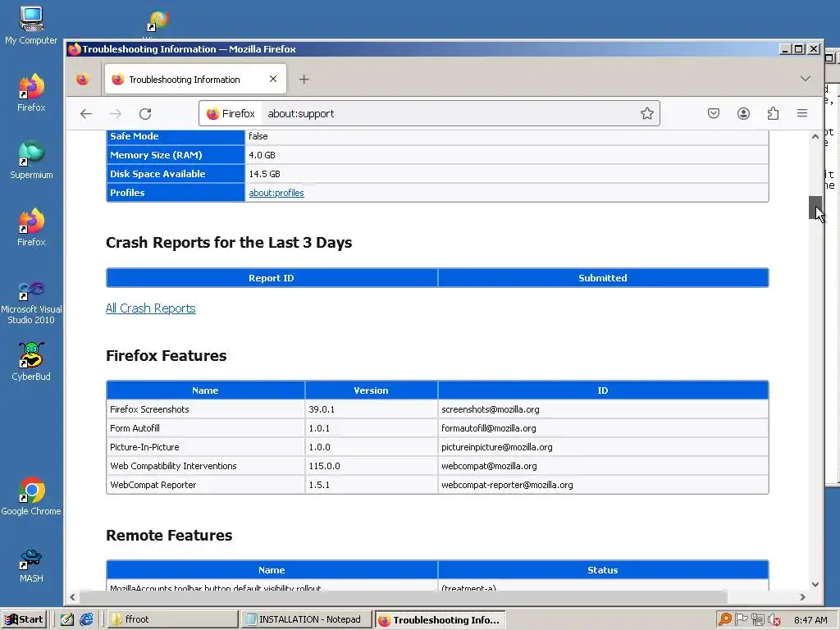Click the Internet Explorer quick launch icon
Viewport: 840px width, 630px height.
(86, 620)
